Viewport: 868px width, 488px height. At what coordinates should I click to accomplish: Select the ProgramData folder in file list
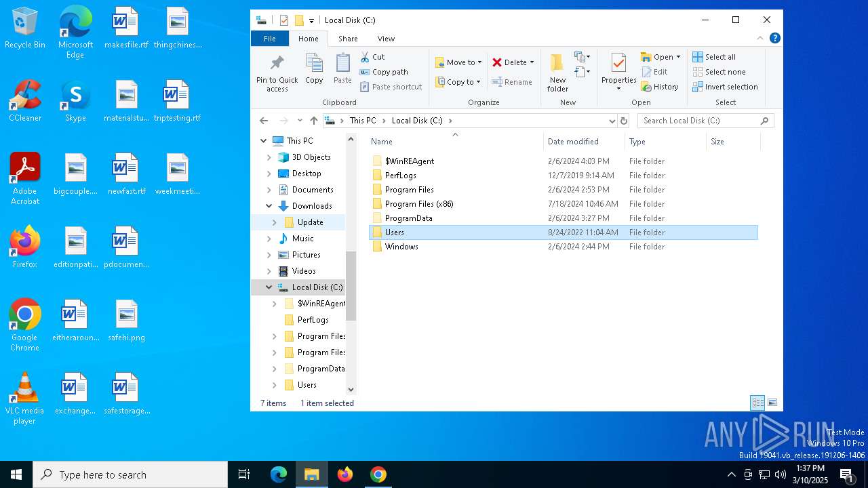click(x=564, y=218)
